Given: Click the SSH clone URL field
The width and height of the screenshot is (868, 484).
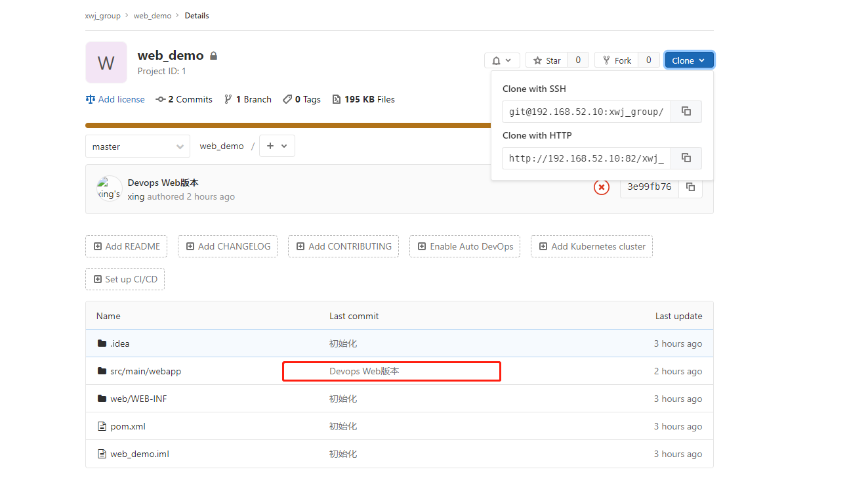Looking at the screenshot, I should click(587, 112).
